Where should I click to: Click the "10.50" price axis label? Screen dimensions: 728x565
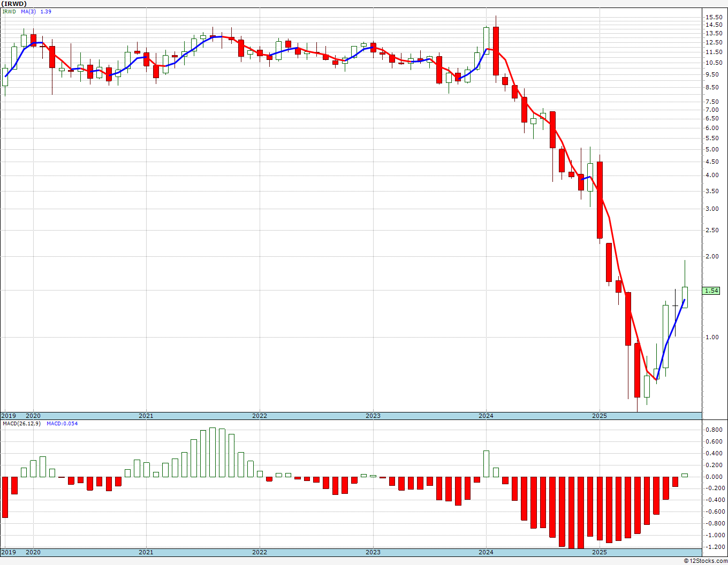pyautogui.click(x=714, y=63)
